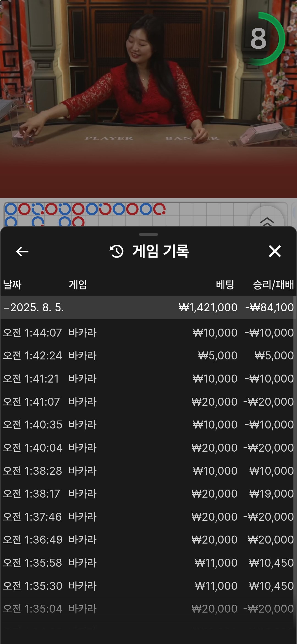The image size is (297, 644).
Task: Tap the first blue circle in roadmap
Action: coord(11,209)
